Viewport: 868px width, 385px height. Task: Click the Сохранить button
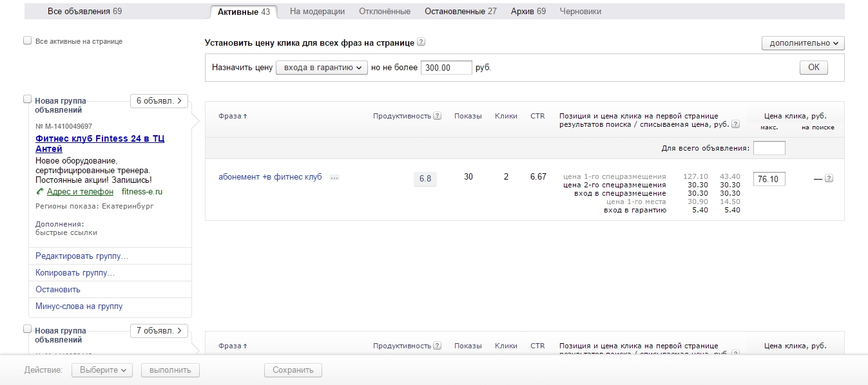(x=293, y=370)
